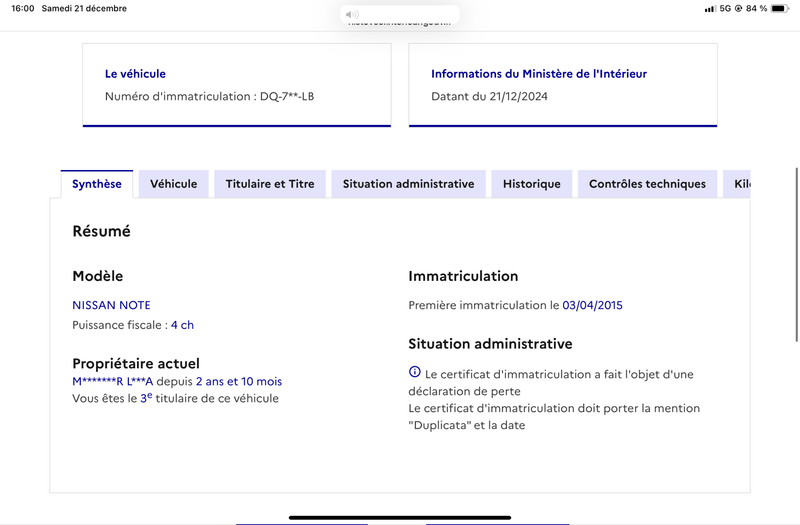Tap the cellular signal bars icon
800x525 pixels.
[x=710, y=9]
